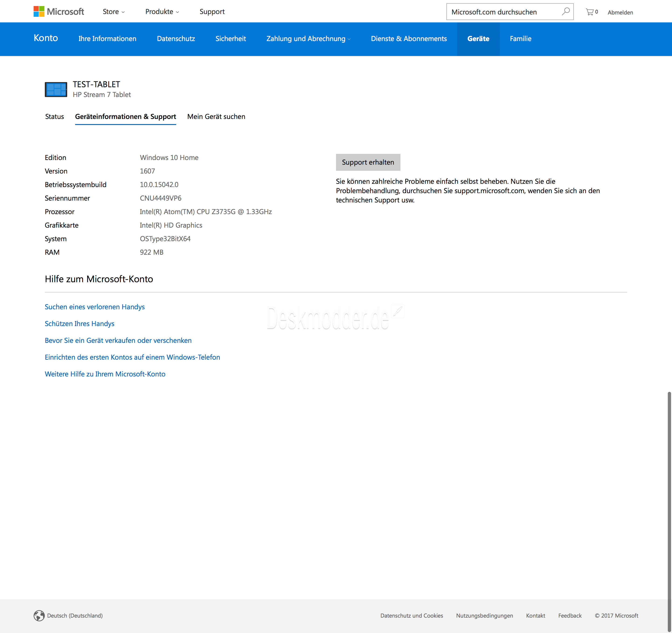The height and width of the screenshot is (633, 672).
Task: Click serial number CNU4449VP6
Action: coord(161,198)
